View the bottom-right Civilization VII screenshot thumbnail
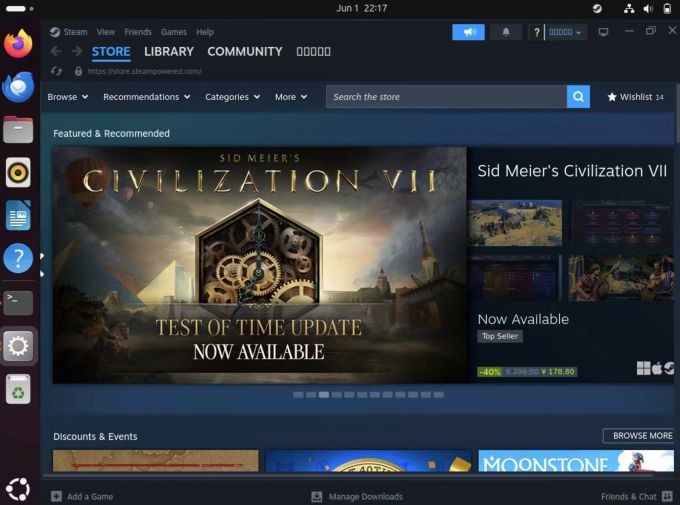Screen dimensions: 680x505 pyautogui.click(x=621, y=278)
